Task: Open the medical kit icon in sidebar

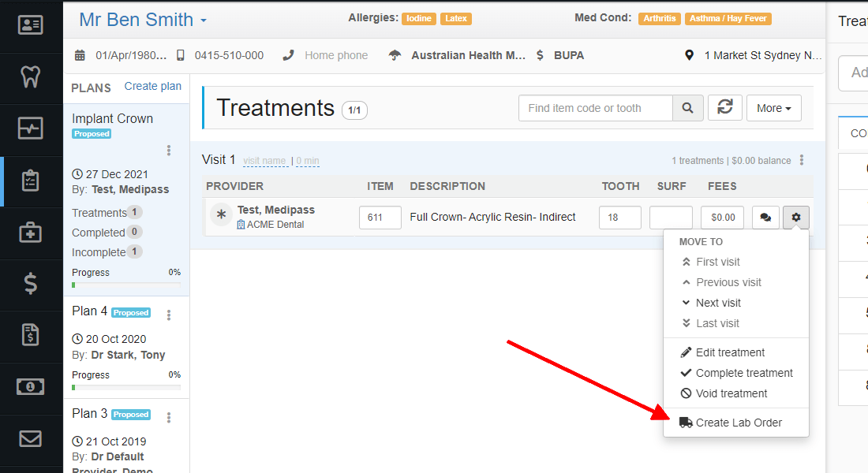Action: click(31, 233)
